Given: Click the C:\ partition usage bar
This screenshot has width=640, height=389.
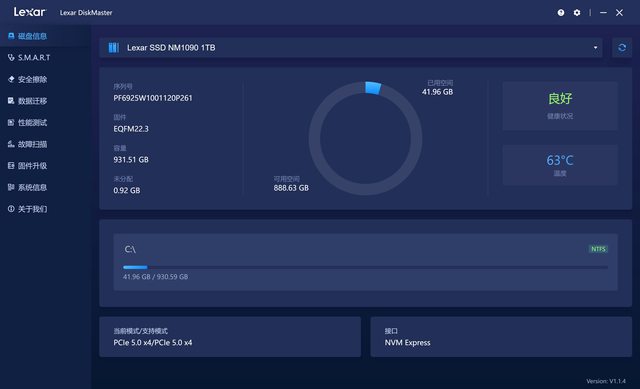Looking at the screenshot, I should pyautogui.click(x=365, y=267).
